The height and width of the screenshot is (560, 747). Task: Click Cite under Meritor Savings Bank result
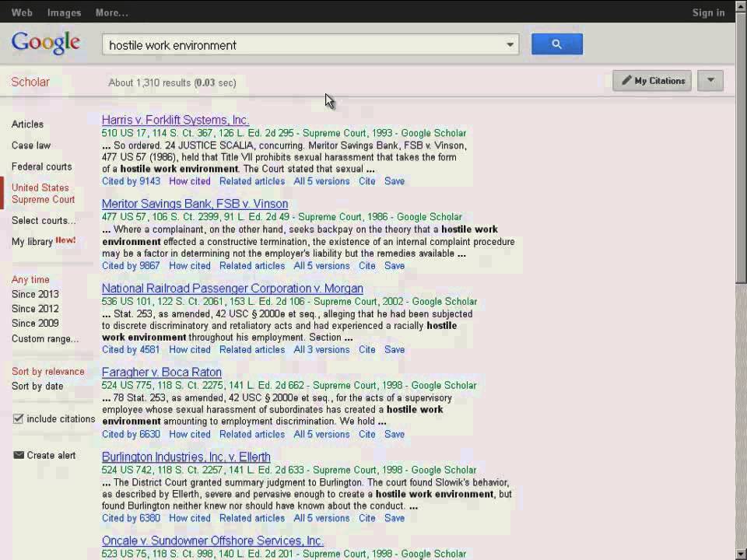pyautogui.click(x=366, y=266)
